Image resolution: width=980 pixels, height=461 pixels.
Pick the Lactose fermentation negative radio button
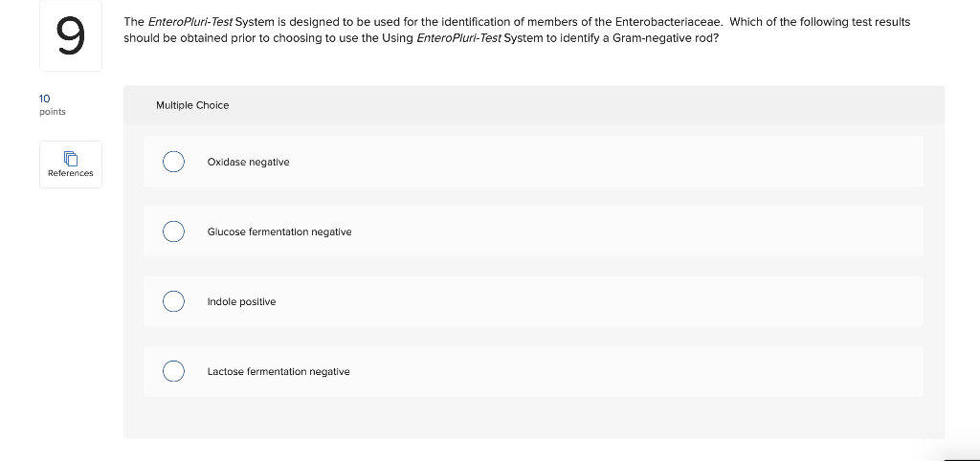click(x=174, y=372)
